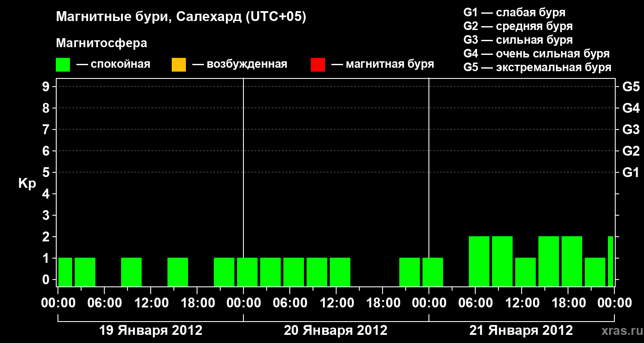Click the 'G2' label on right axis
Image resolution: width=644 pixels, height=343 pixels.
coord(631,151)
